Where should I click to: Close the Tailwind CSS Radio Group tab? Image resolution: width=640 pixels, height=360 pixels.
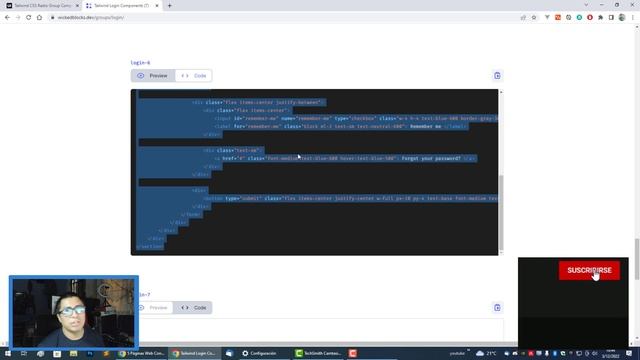77,6
